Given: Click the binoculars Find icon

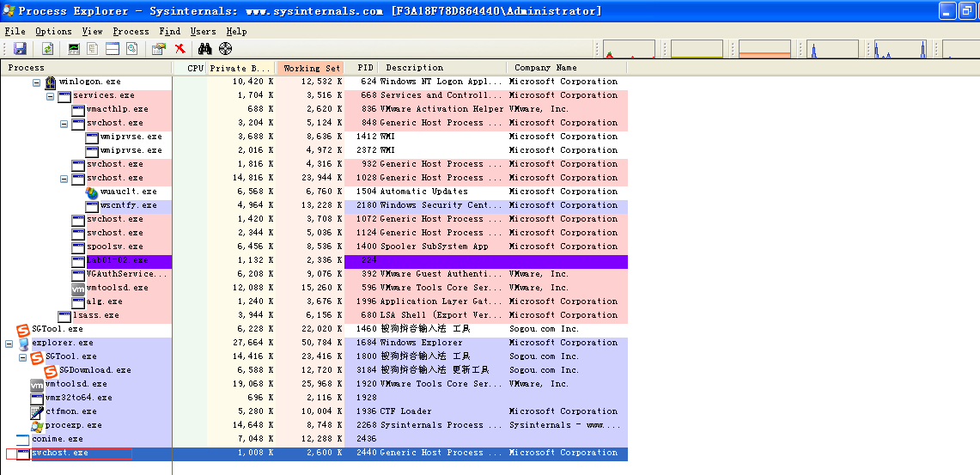Looking at the screenshot, I should pos(205,49).
